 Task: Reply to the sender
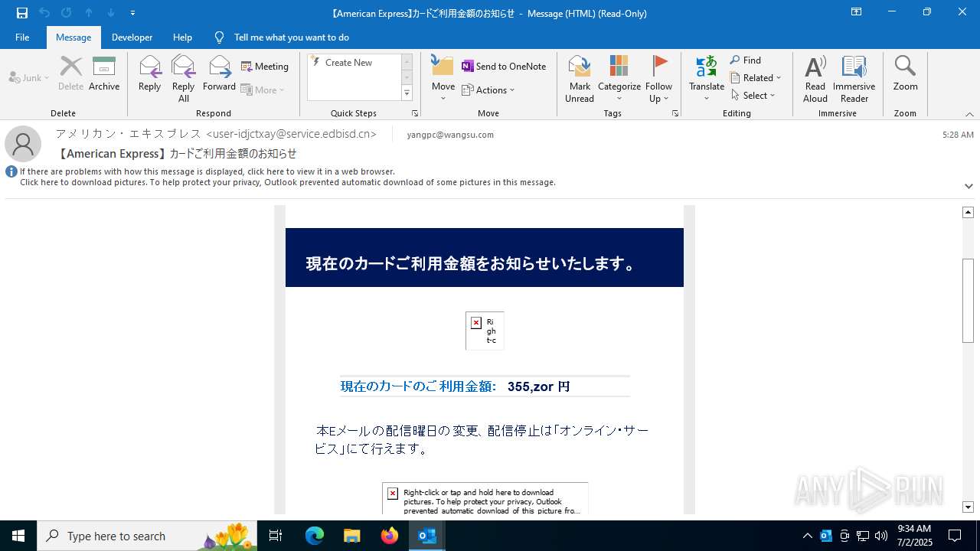click(149, 74)
